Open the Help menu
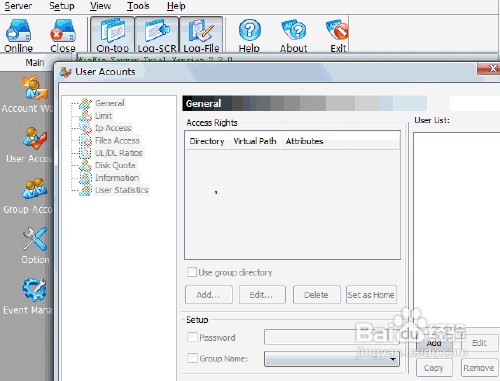The image size is (500, 381). tap(176, 6)
